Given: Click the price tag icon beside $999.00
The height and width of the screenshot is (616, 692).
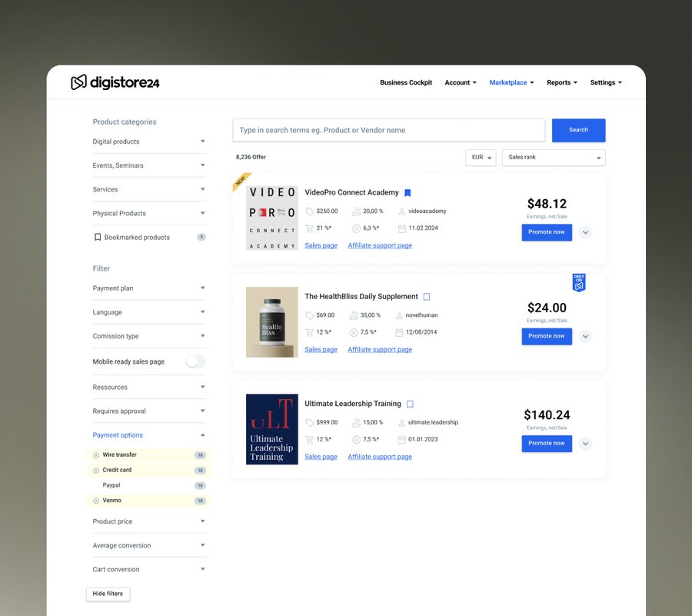Looking at the screenshot, I should click(x=310, y=423).
